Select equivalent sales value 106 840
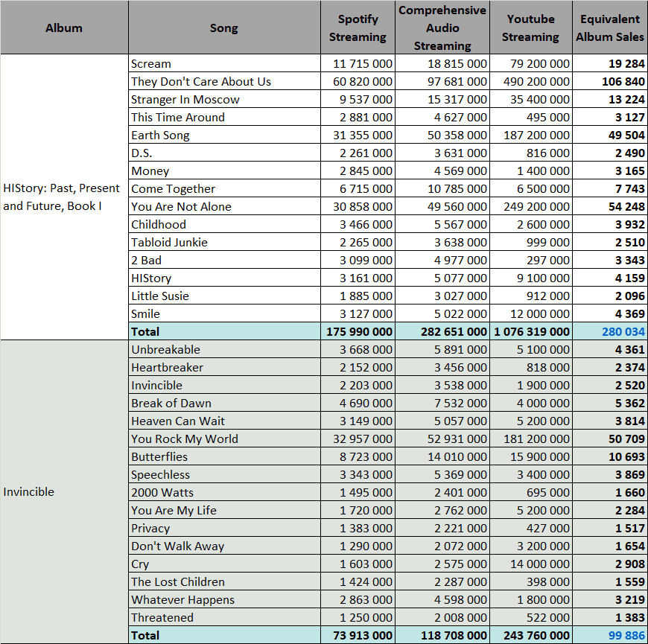Viewport: 648px width, 644px height. tap(610, 81)
